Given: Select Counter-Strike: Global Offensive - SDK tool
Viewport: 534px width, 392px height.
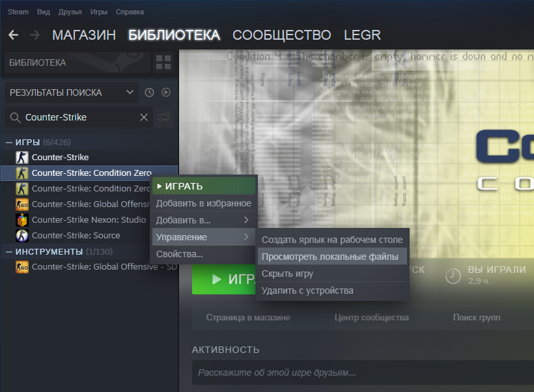Looking at the screenshot, I should coord(90,267).
